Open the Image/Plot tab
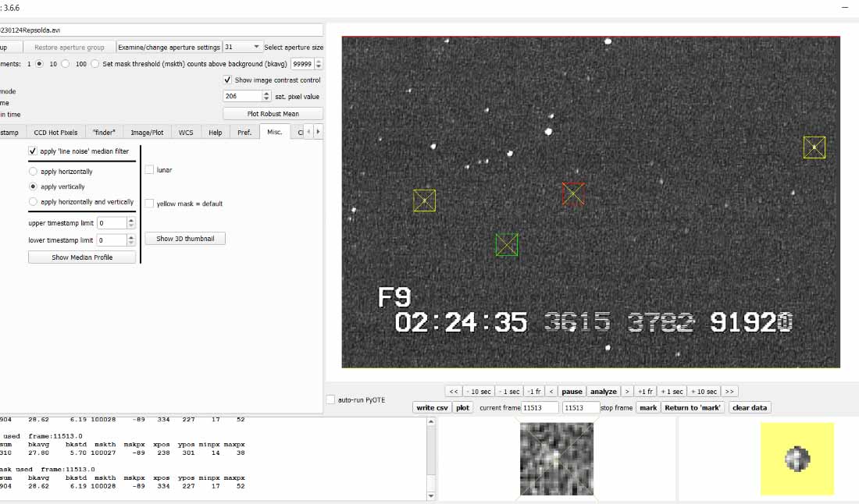The image size is (859, 504). (147, 133)
